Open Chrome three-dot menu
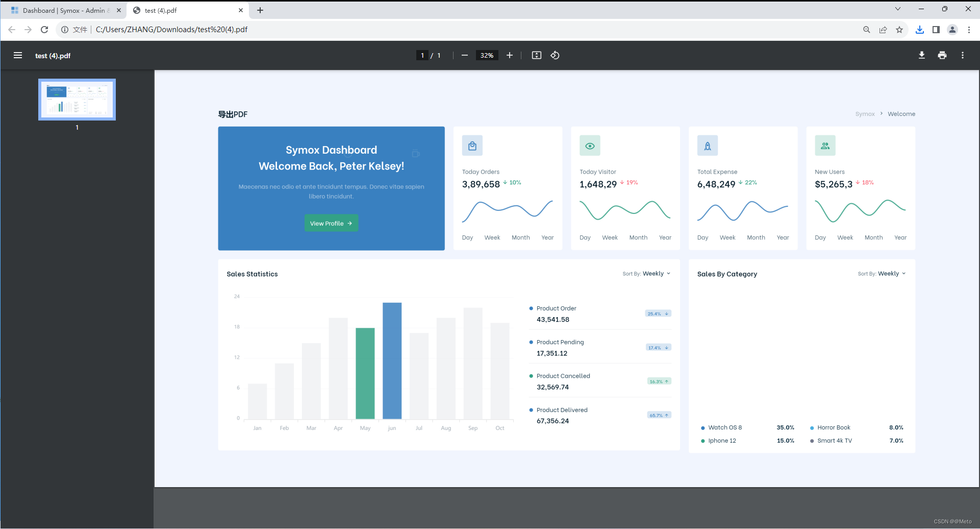The image size is (980, 529). 969,30
